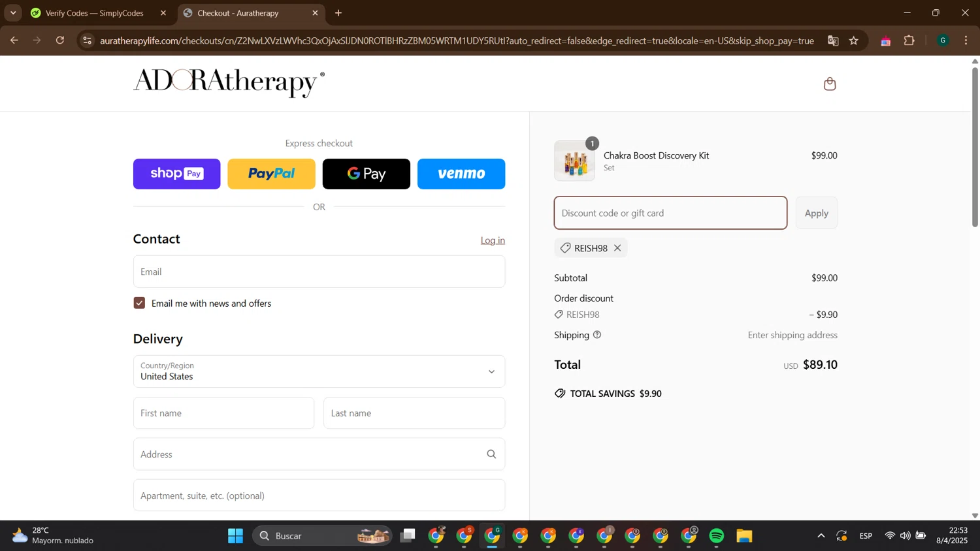Viewport: 980px width, 551px height.
Task: Click browser forward arrow
Action: pyautogui.click(x=37, y=40)
